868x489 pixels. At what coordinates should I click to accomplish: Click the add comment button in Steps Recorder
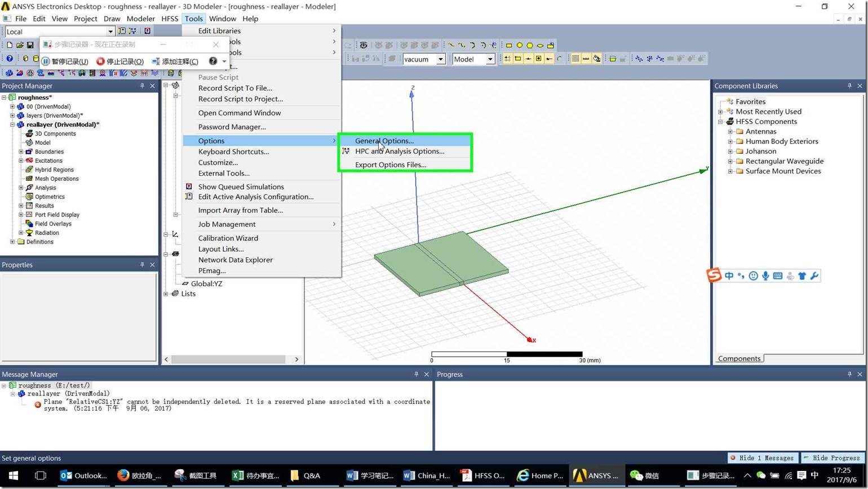pyautogui.click(x=175, y=61)
